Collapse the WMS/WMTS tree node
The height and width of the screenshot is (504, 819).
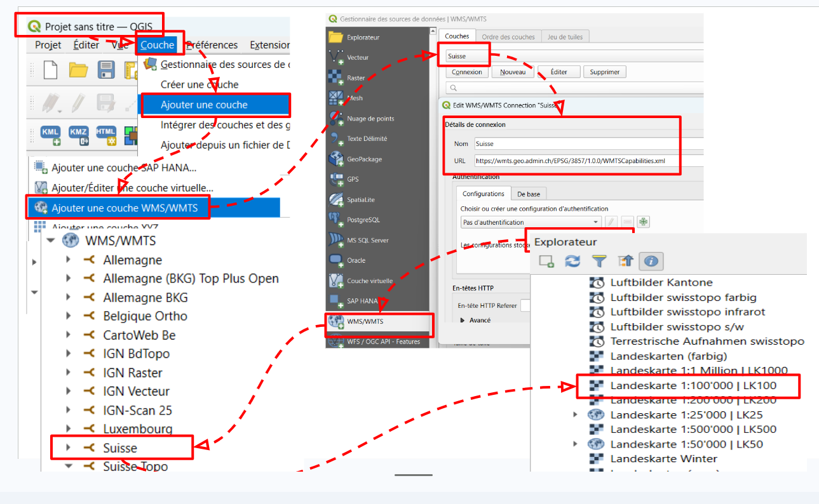click(50, 241)
